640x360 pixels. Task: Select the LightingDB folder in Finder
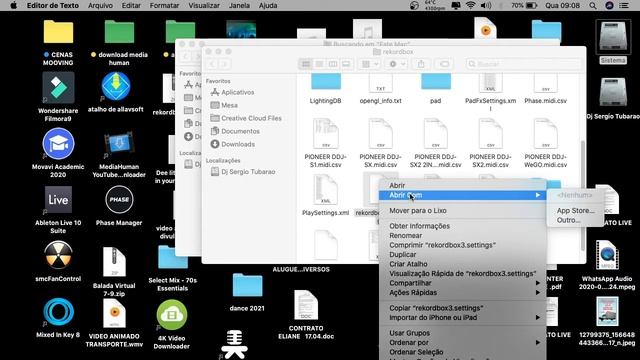[x=326, y=82]
